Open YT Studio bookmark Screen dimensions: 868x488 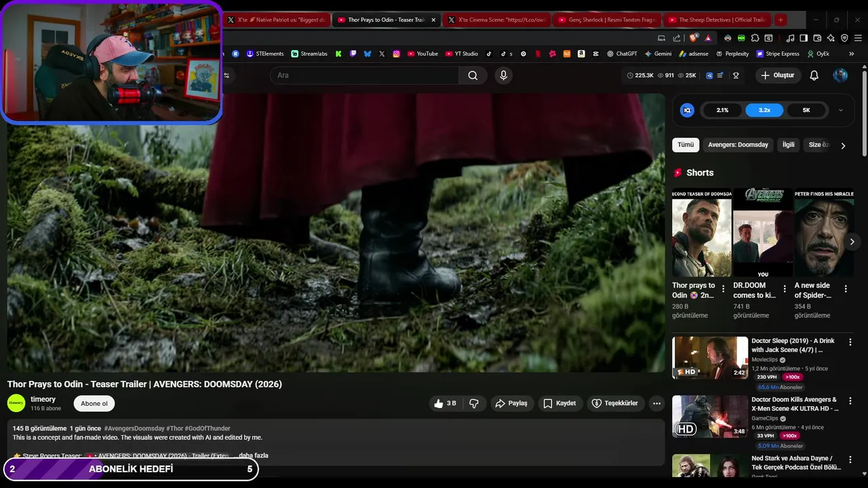pyautogui.click(x=462, y=54)
